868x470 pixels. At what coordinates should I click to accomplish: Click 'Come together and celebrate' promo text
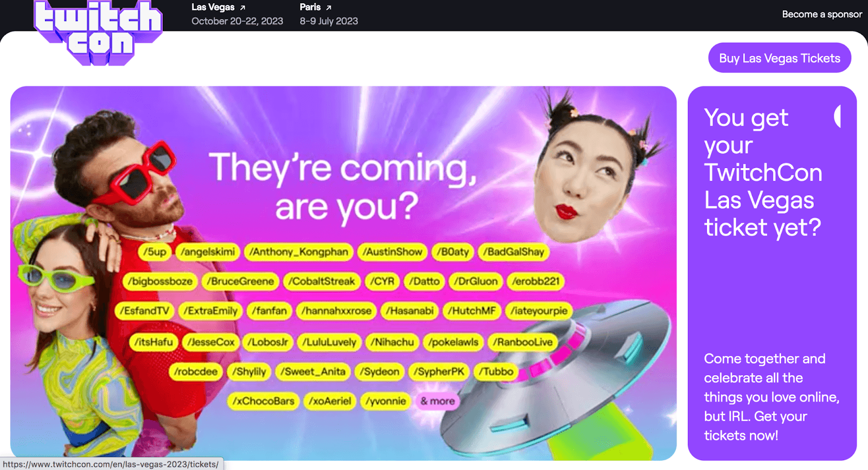771,397
